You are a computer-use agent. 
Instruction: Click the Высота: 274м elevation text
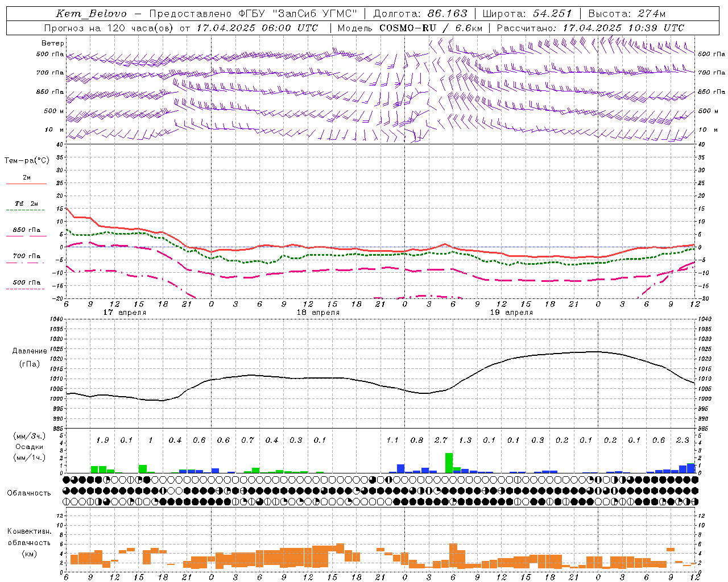[x=627, y=14]
